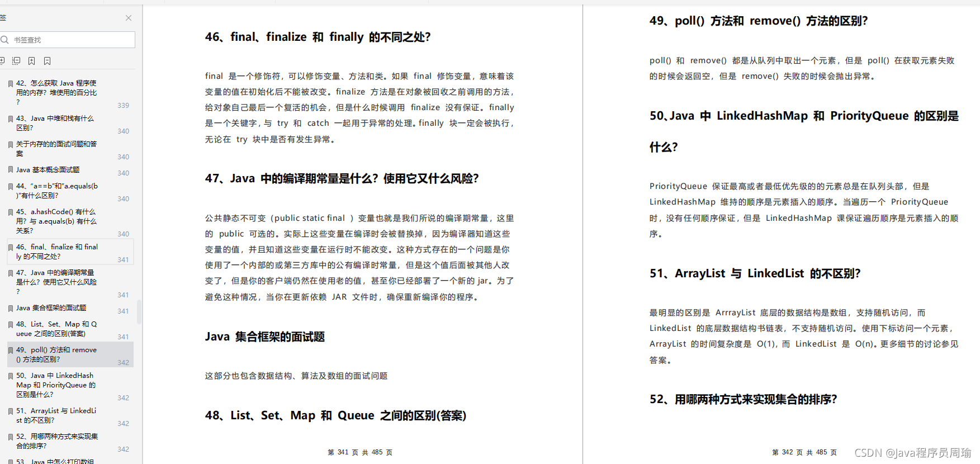This screenshot has width=980, height=464.
Task: Click heading 48、List、Set、Map 和 Queue 之间的区别
Action: pyautogui.click(x=335, y=415)
